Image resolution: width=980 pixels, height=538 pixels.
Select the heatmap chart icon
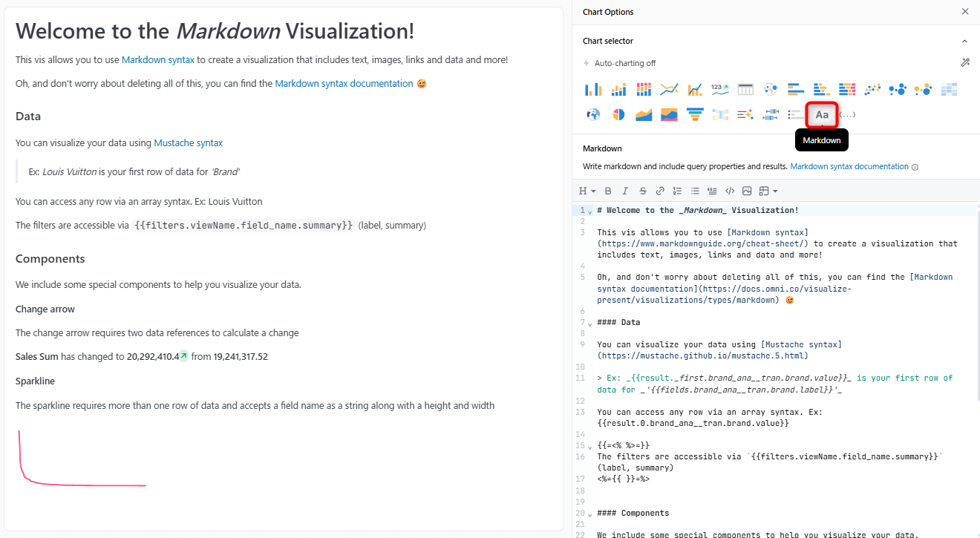[949, 90]
